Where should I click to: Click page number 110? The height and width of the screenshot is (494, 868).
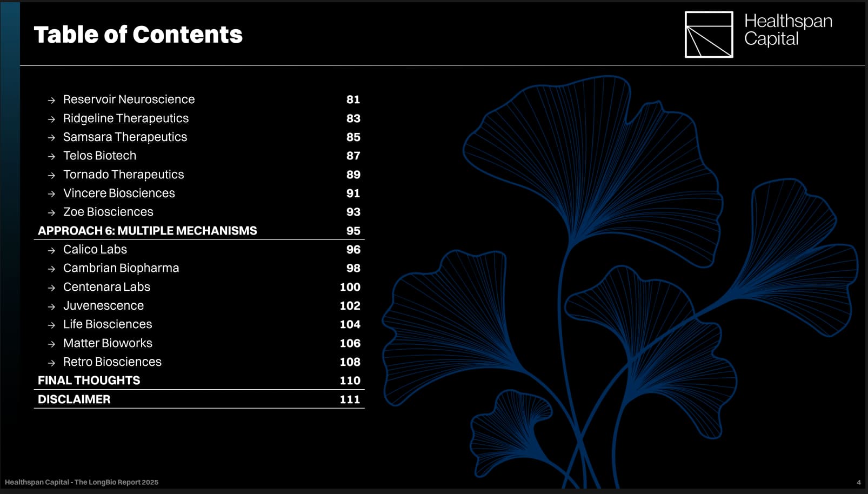click(x=350, y=380)
